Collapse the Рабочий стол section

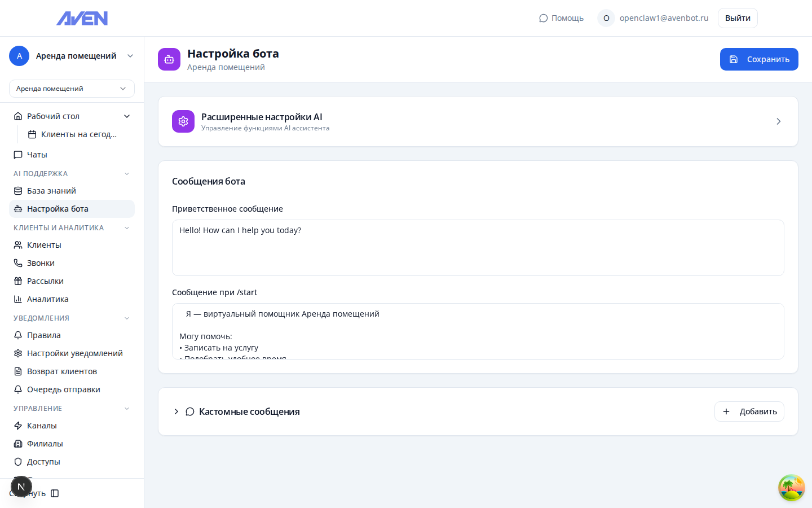127,116
